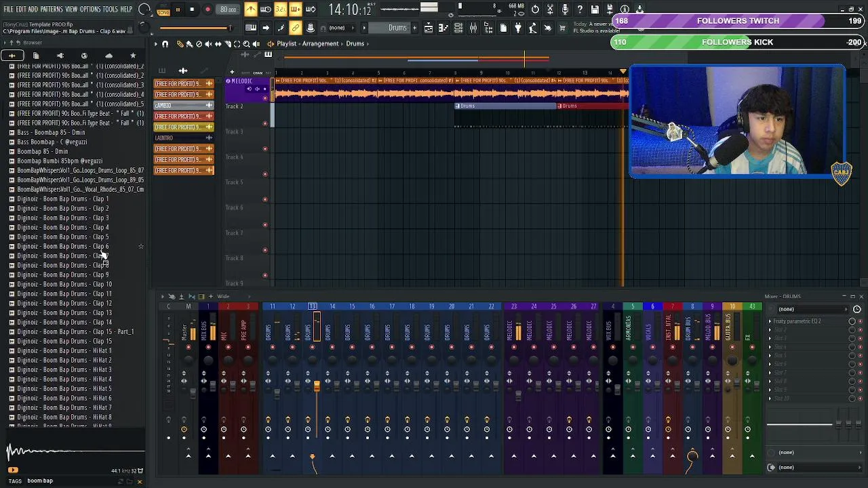Click the question mark help icon
Viewport: 868px width, 488px height.
coord(580,9)
